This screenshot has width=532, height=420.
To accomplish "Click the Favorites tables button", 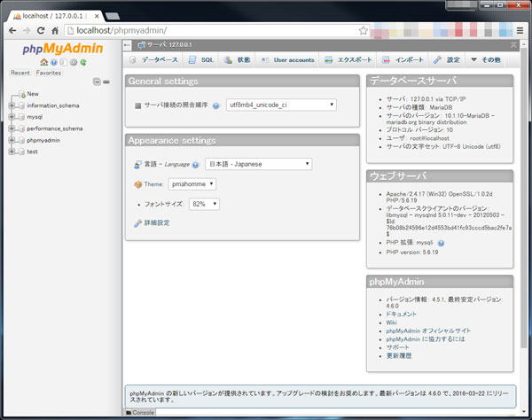I will point(49,73).
